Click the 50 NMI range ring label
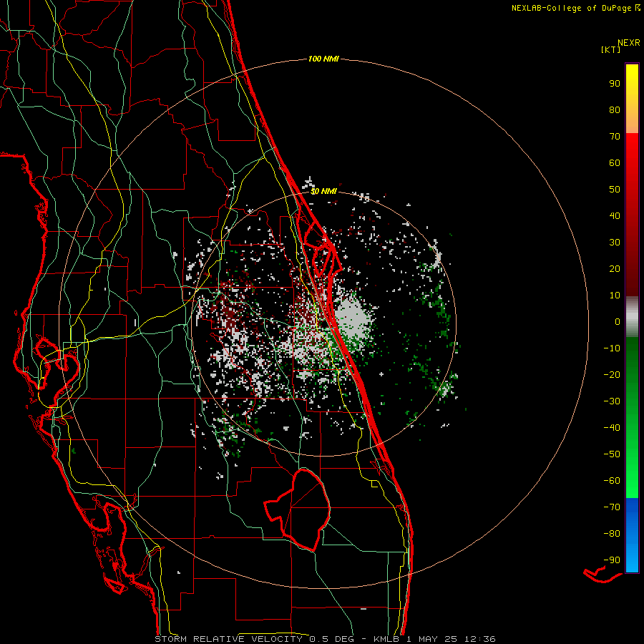This screenshot has width=644, height=644. (323, 191)
